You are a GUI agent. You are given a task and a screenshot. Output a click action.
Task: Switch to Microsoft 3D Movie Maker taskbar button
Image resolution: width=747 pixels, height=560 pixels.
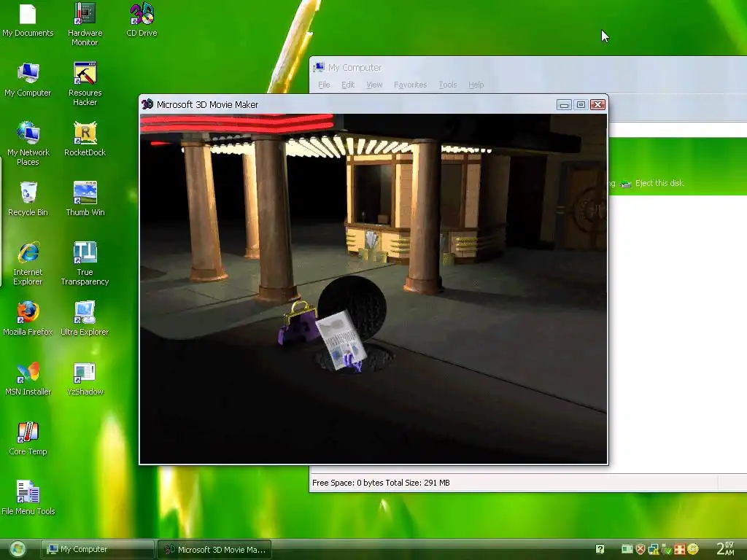click(214, 550)
